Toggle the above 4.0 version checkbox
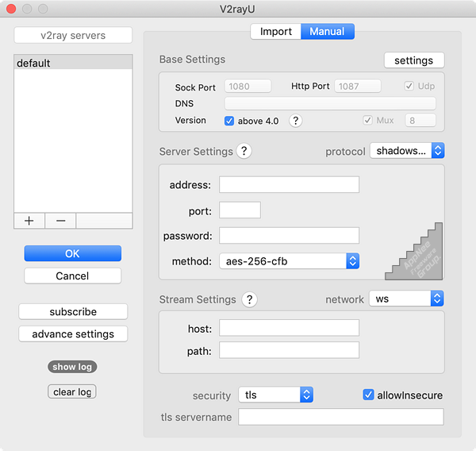 [229, 121]
